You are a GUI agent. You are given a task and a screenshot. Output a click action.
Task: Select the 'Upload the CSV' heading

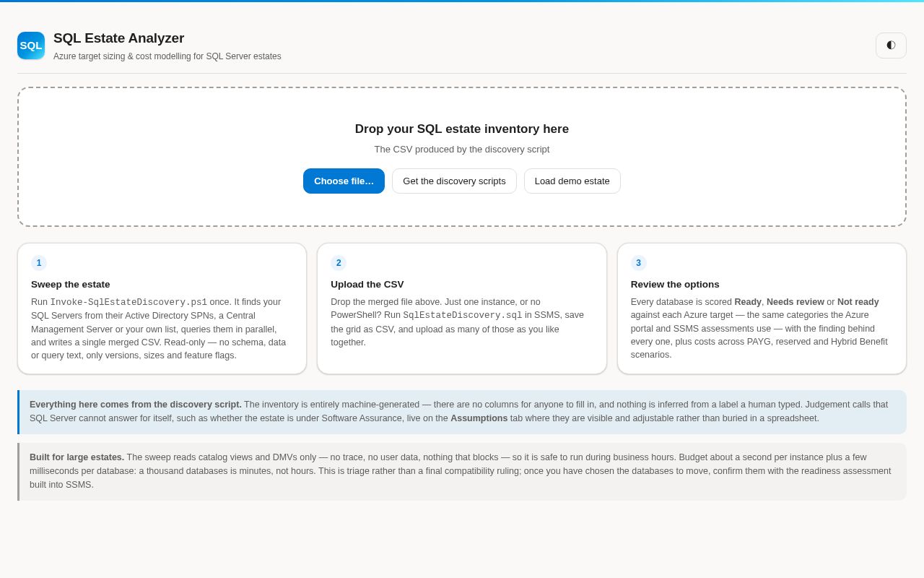click(367, 285)
